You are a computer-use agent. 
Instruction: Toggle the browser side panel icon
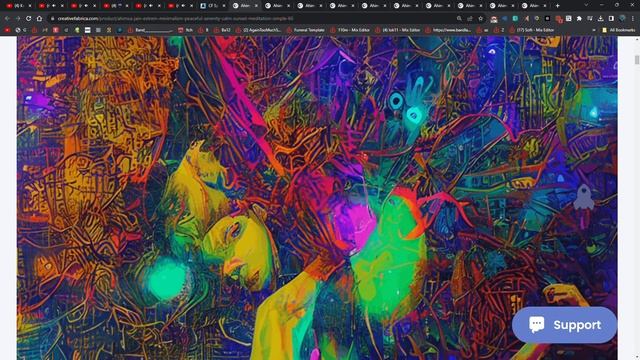point(611,18)
